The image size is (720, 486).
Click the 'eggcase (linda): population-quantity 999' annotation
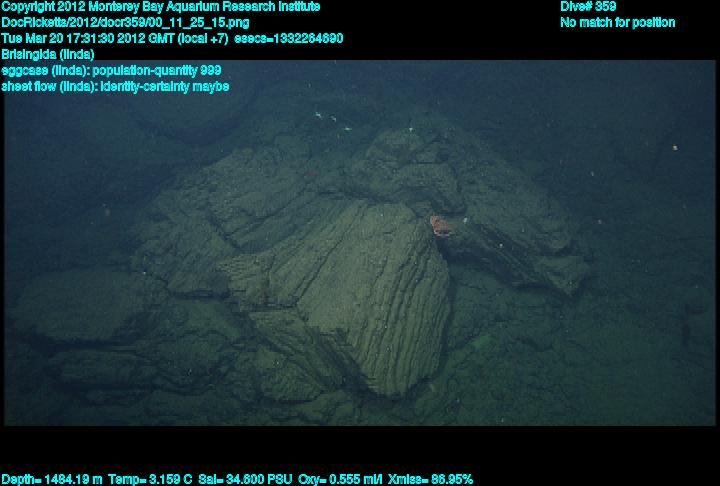point(111,70)
